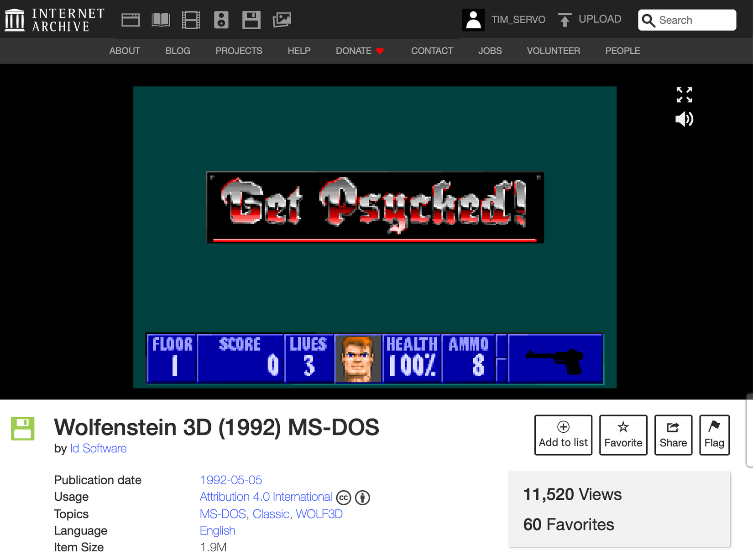Go to the PROJECTS section

click(239, 51)
